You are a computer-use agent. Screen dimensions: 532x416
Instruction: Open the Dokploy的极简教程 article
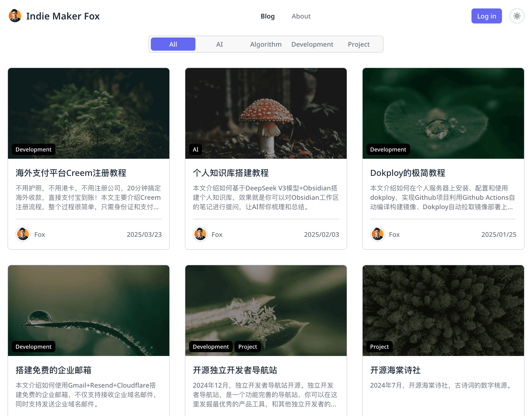pyautogui.click(x=407, y=173)
